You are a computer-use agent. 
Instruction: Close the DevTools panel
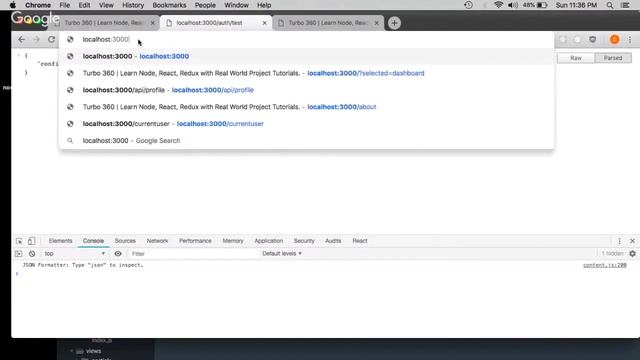coord(632,241)
